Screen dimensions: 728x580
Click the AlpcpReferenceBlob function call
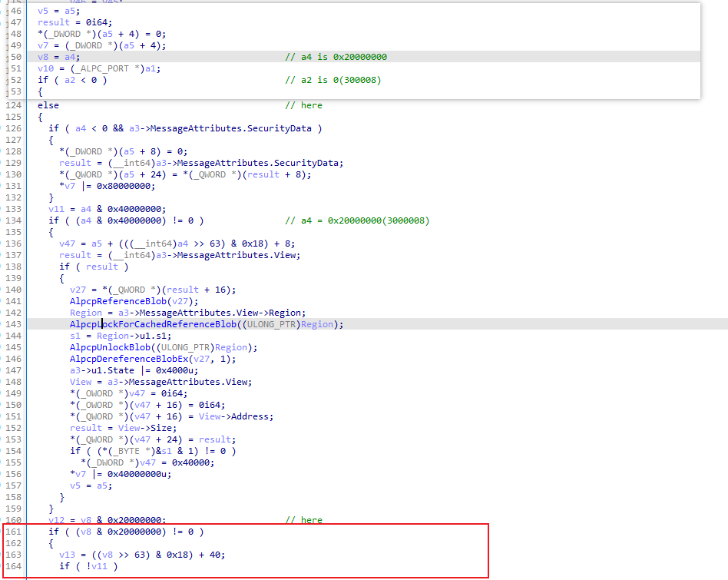[x=118, y=301]
